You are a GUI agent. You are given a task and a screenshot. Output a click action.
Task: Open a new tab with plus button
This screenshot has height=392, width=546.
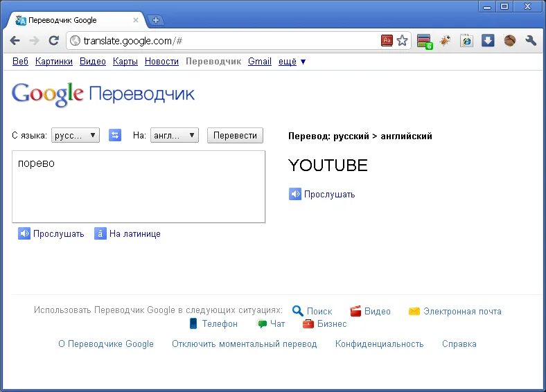click(156, 20)
